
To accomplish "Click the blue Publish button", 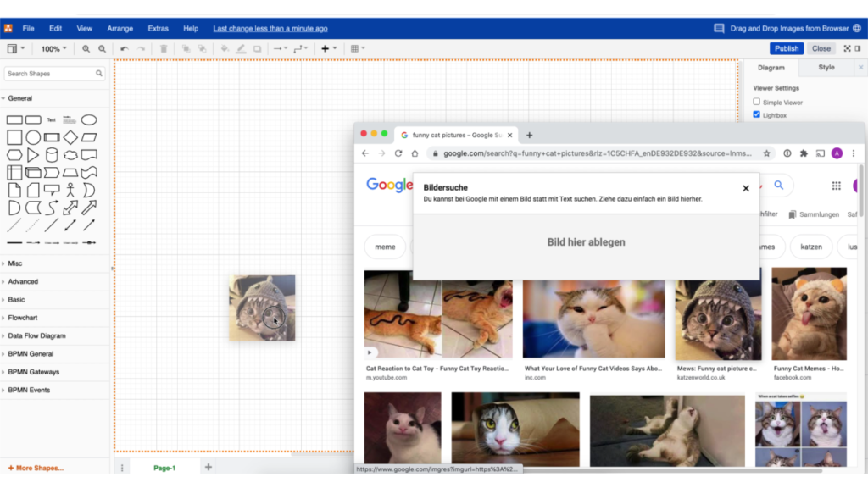I will click(x=786, y=48).
